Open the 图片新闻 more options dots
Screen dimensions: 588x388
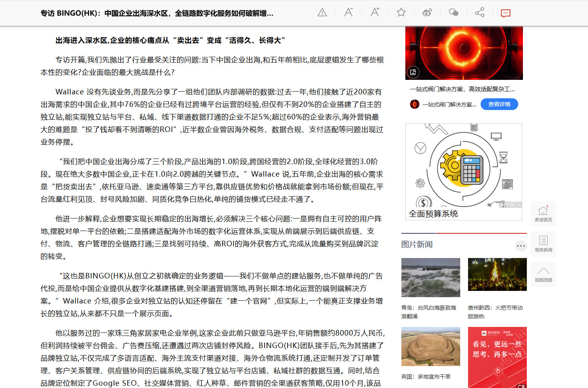[x=521, y=246]
